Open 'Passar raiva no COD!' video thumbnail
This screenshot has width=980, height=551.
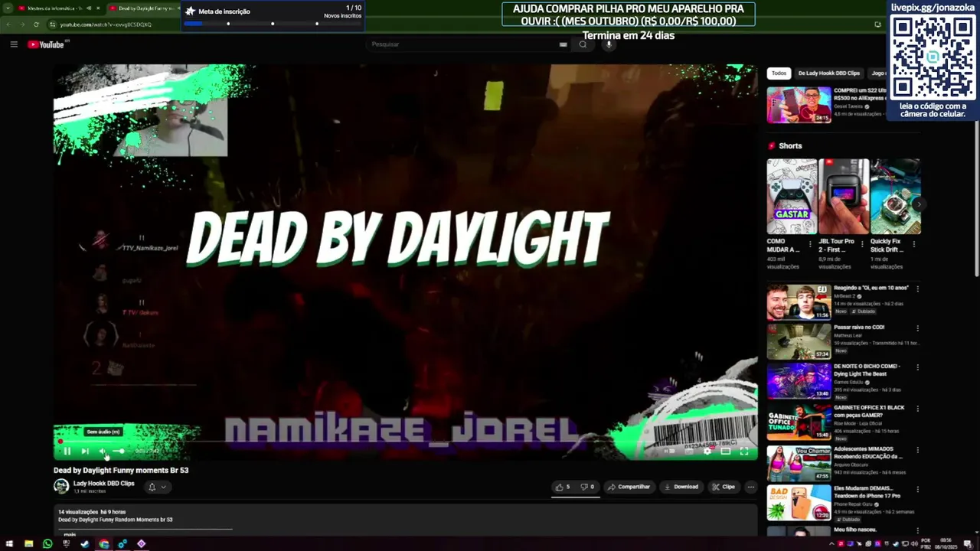pyautogui.click(x=799, y=341)
